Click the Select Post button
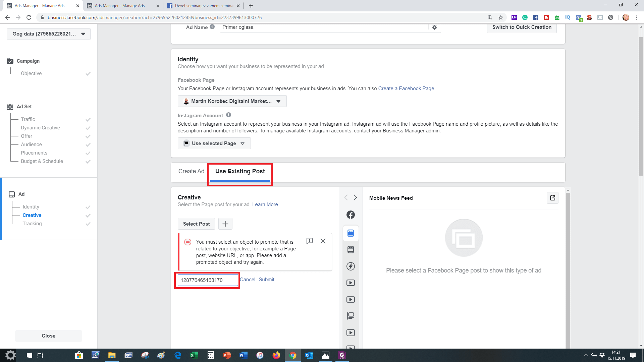The image size is (644, 362). 196,224
